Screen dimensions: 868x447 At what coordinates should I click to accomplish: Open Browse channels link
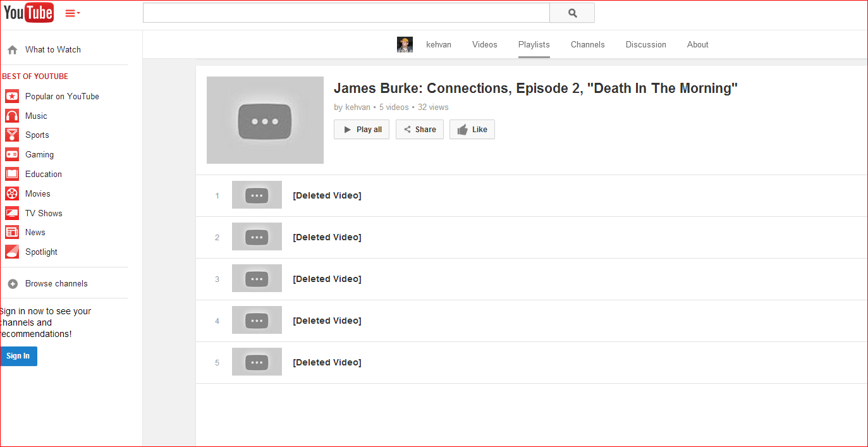tap(56, 283)
